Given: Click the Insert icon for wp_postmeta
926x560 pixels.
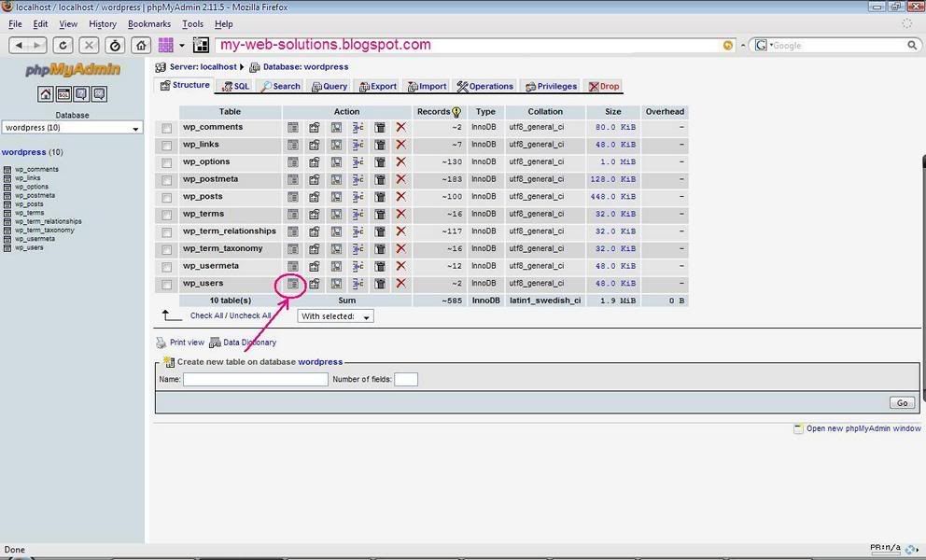Looking at the screenshot, I should point(358,179).
